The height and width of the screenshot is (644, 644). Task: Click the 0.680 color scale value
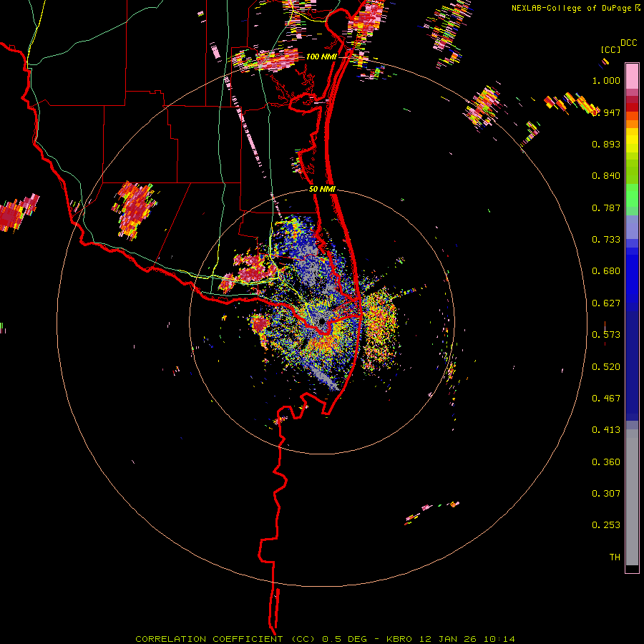(606, 271)
